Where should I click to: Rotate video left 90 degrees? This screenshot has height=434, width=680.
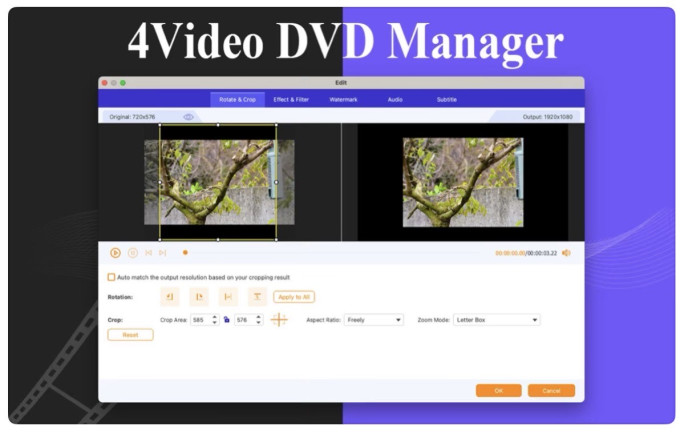[x=170, y=297]
